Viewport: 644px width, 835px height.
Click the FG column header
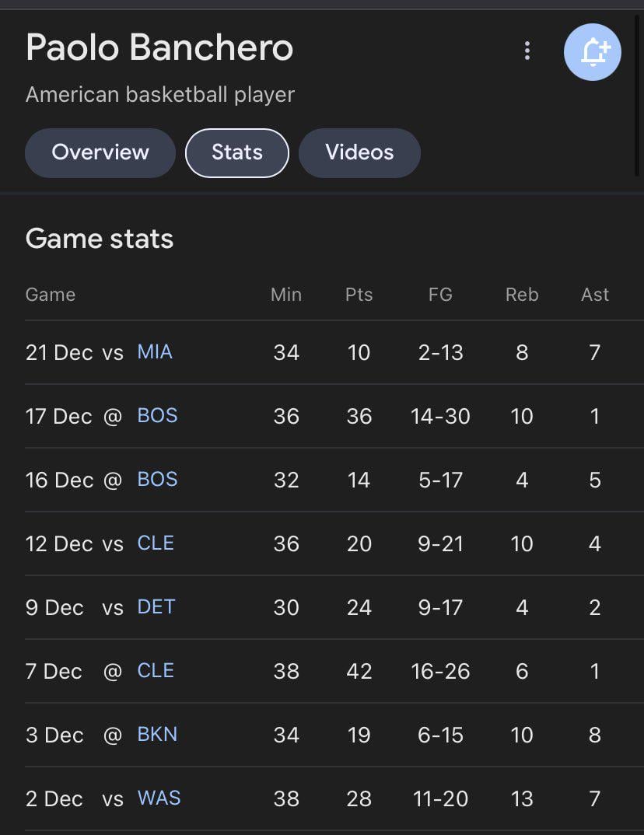coord(440,295)
